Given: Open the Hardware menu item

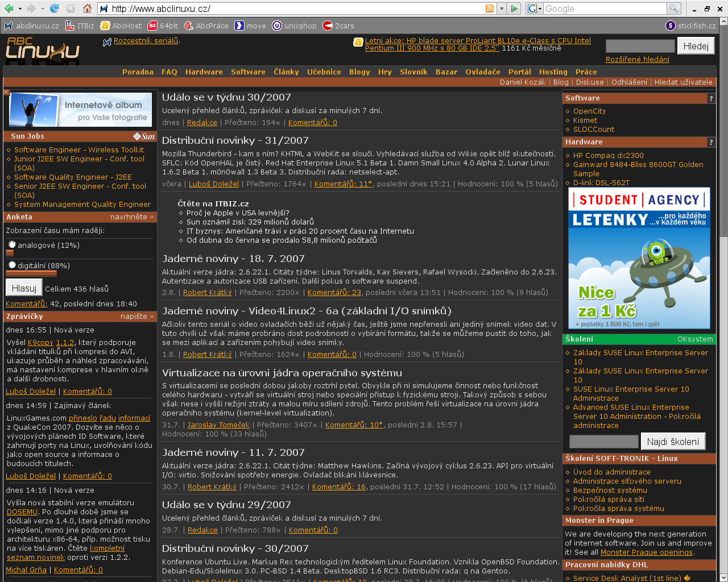Looking at the screenshot, I should point(204,72).
